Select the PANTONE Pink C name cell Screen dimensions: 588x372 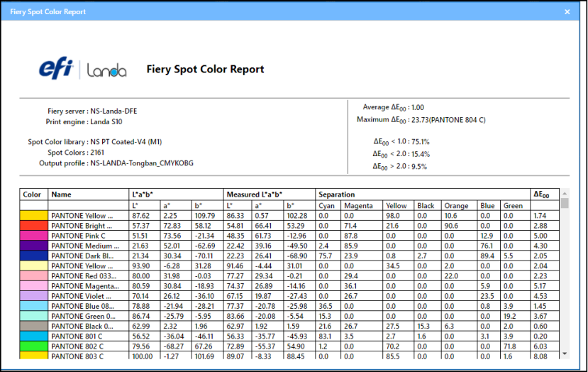(88, 236)
